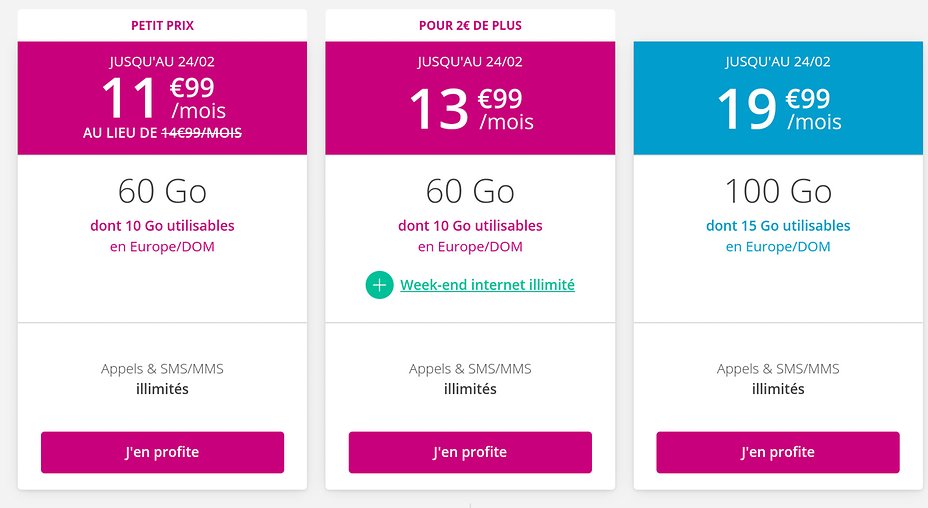The width and height of the screenshot is (928, 508).
Task: Click J'en profite for the 11€99 plan
Action: tap(162, 452)
